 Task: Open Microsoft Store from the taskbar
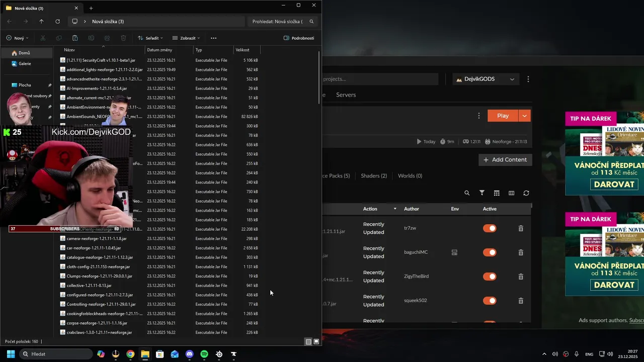[x=160, y=354]
